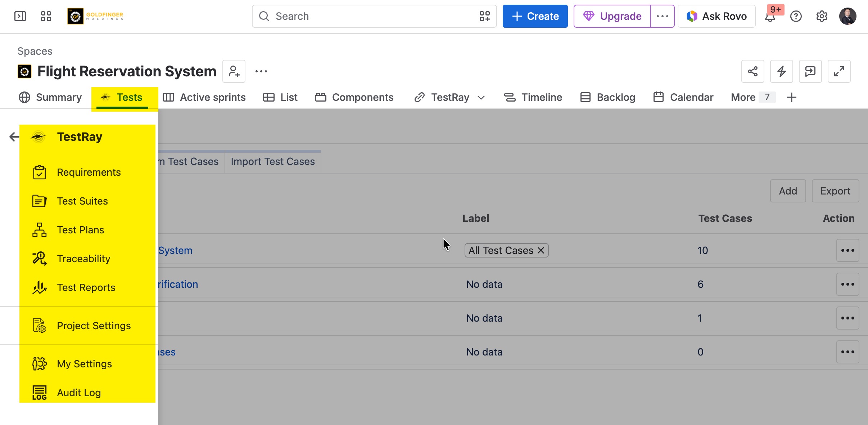Switch to Active sprints tab
Viewport: 868px width, 425px height.
(x=204, y=97)
